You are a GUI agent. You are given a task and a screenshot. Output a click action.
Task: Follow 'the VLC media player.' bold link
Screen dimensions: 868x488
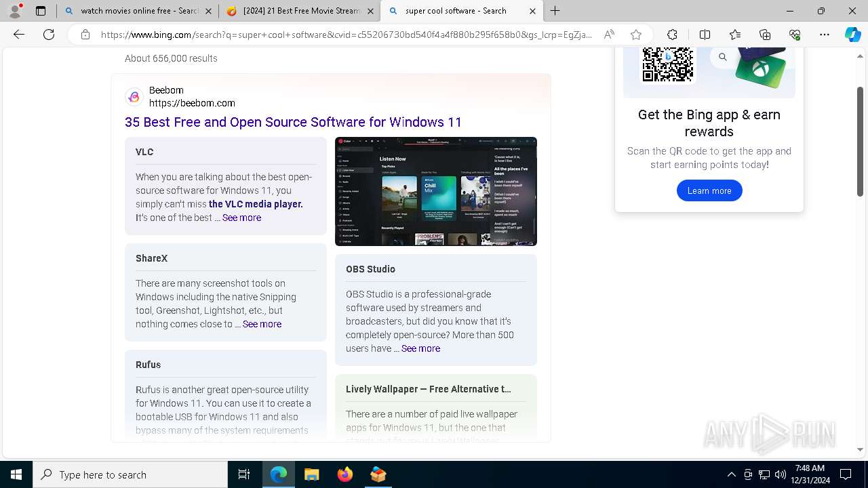click(256, 204)
